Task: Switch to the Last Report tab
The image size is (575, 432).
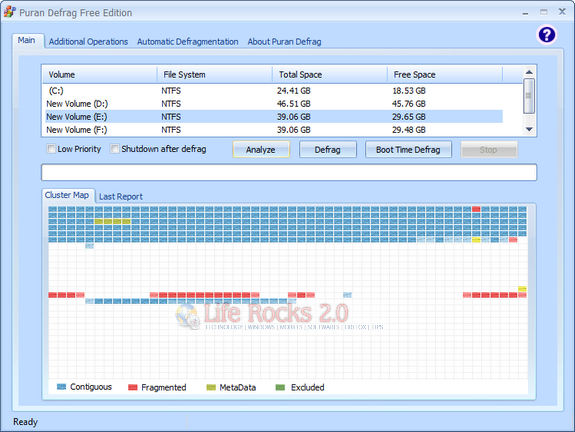Action: [121, 197]
